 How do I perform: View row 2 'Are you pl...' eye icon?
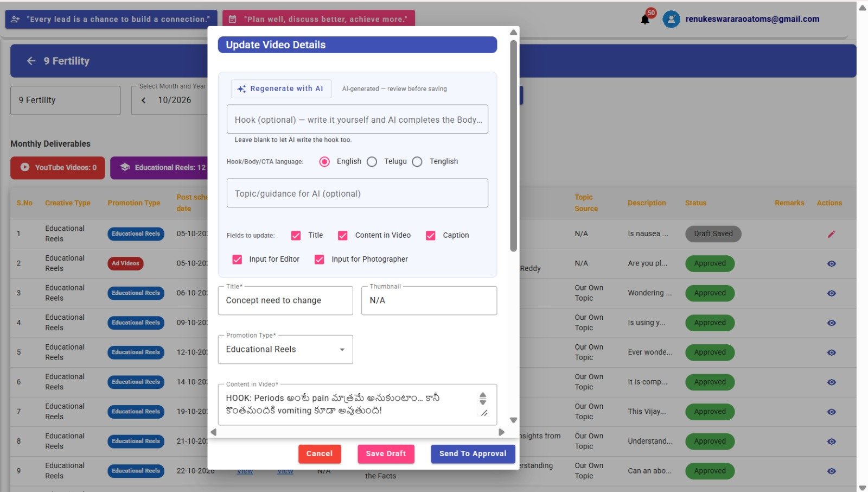click(831, 264)
